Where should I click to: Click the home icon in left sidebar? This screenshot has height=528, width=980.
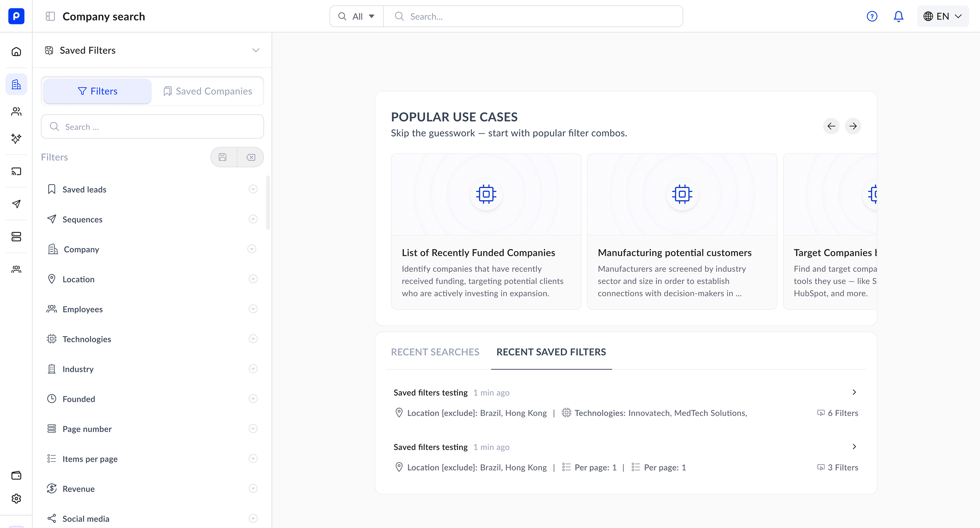click(x=16, y=52)
